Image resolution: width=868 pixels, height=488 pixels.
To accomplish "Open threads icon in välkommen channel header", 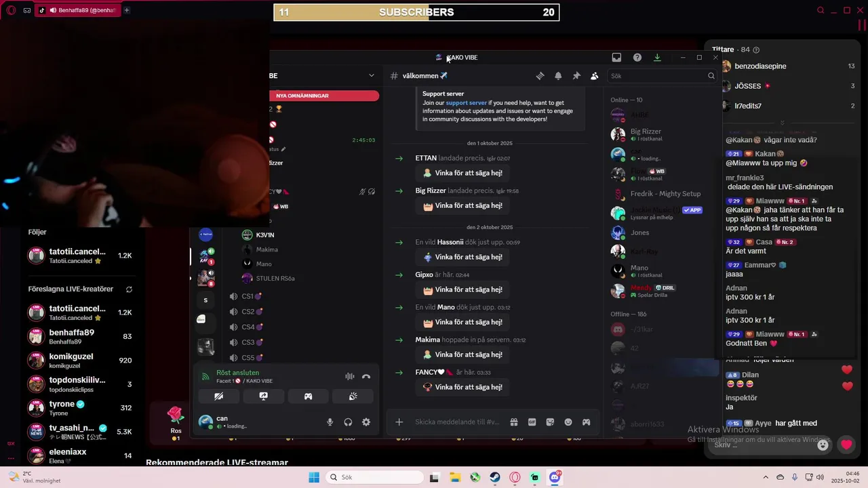I will click(x=540, y=76).
